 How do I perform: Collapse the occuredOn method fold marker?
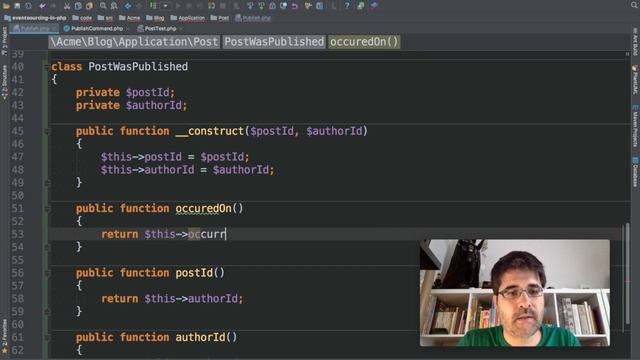click(x=47, y=209)
